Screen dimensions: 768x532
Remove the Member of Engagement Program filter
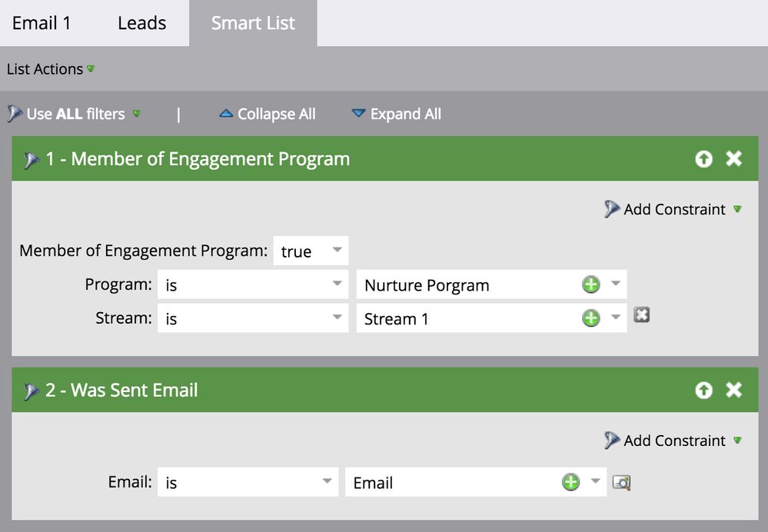tap(733, 158)
